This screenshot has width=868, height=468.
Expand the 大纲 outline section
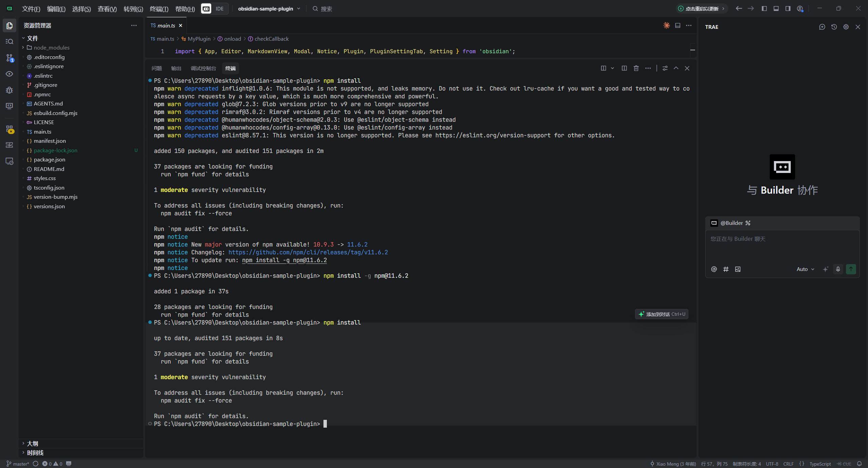[33, 443]
